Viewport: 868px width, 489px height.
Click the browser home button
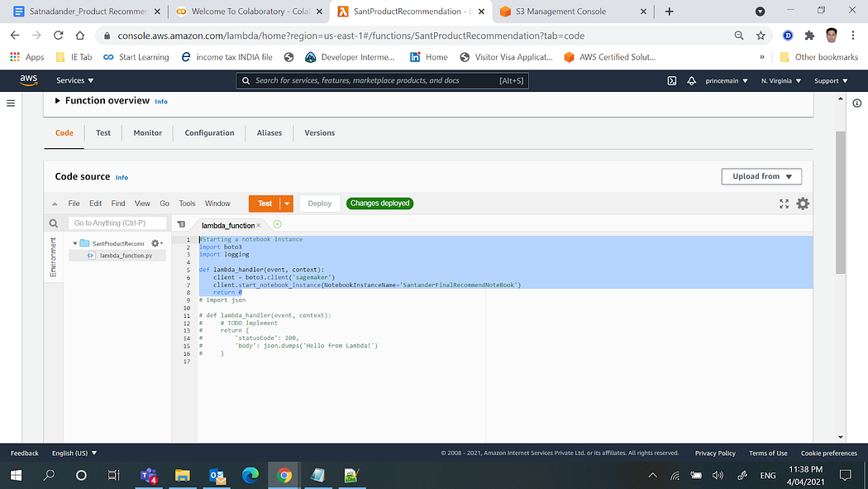pos(79,36)
